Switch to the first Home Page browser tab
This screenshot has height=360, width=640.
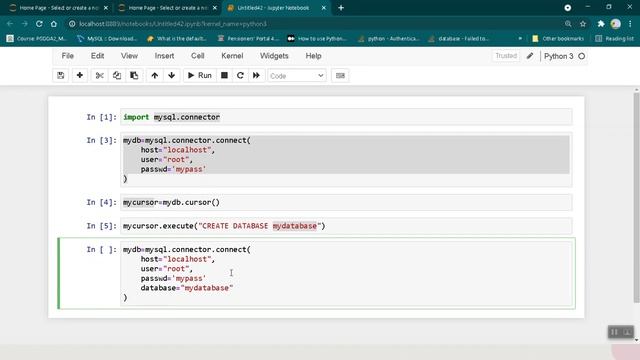[x=58, y=8]
